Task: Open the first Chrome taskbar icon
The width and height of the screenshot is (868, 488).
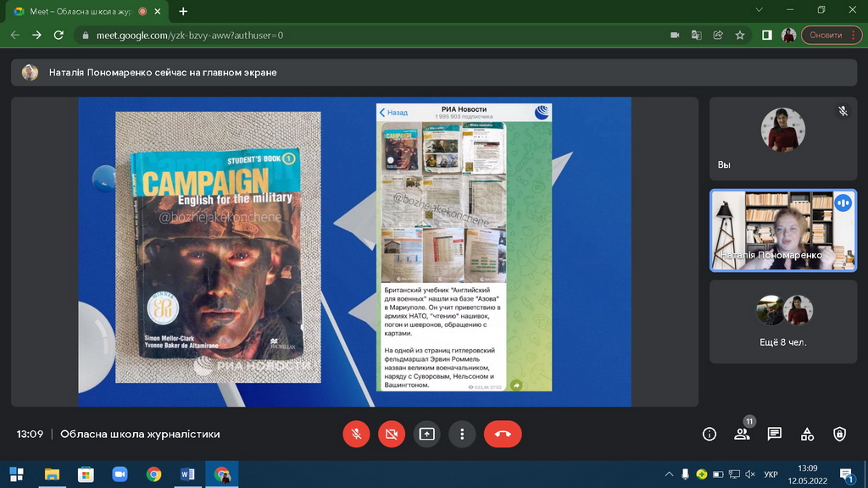Action: click(154, 474)
